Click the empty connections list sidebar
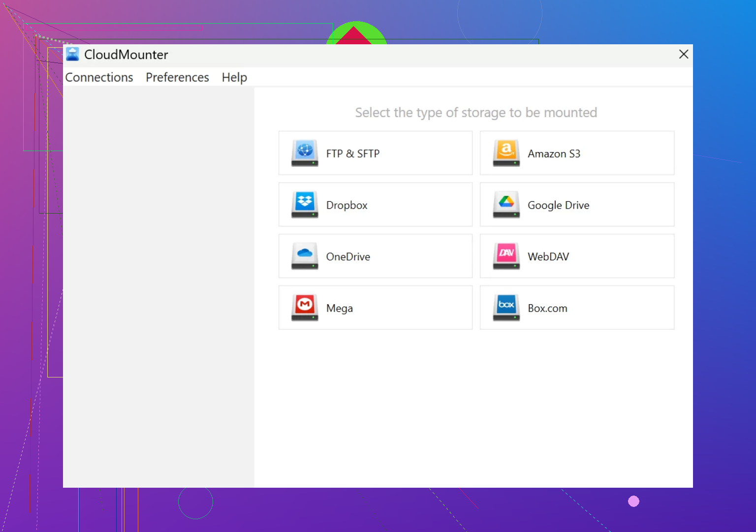Image resolution: width=756 pixels, height=532 pixels. (x=158, y=285)
